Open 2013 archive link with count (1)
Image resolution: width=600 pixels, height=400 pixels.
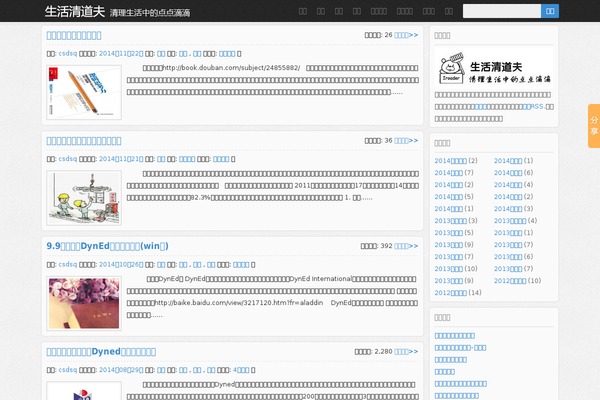(508, 233)
